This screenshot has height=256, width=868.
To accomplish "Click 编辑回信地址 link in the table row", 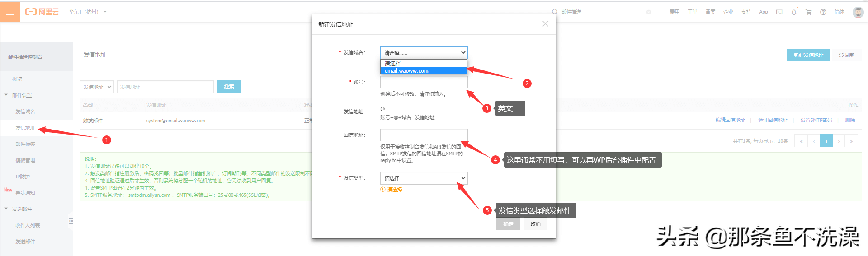I will tap(730, 120).
